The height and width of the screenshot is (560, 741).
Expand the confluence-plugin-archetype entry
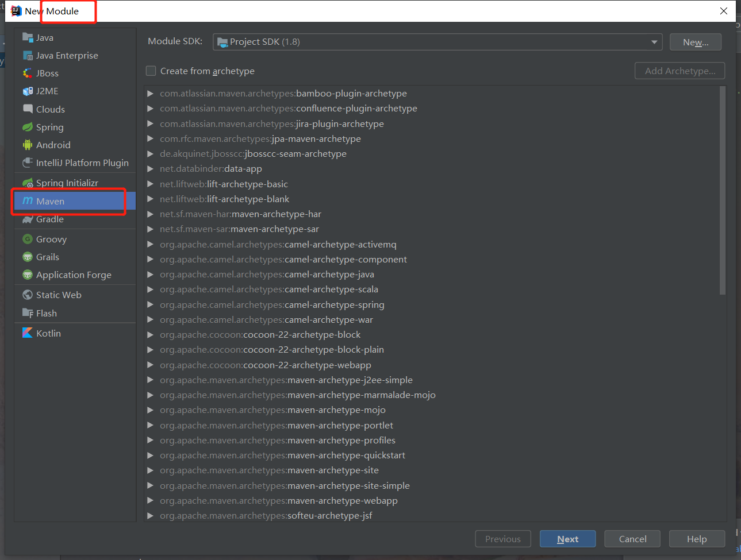tap(150, 108)
